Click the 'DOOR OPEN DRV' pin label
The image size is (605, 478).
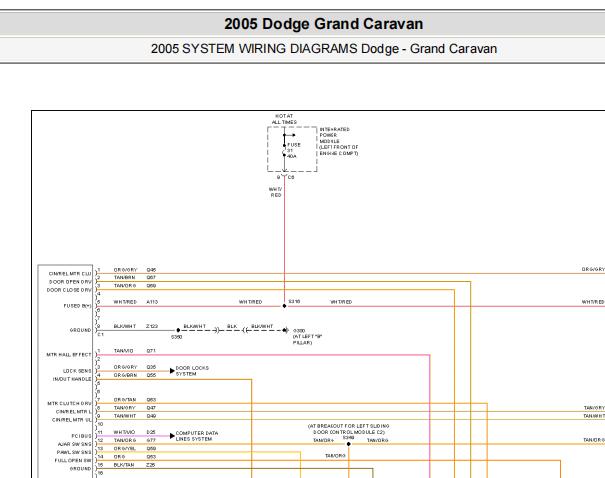tap(70, 282)
